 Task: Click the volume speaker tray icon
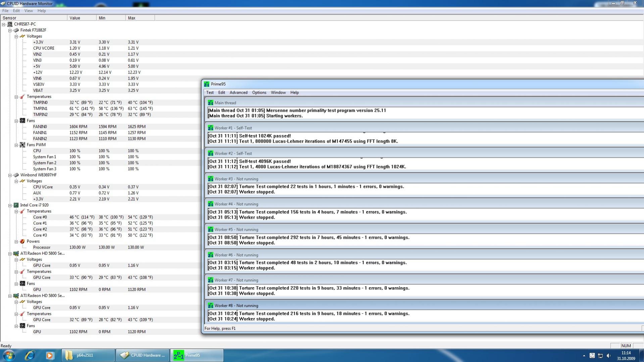[x=608, y=356]
